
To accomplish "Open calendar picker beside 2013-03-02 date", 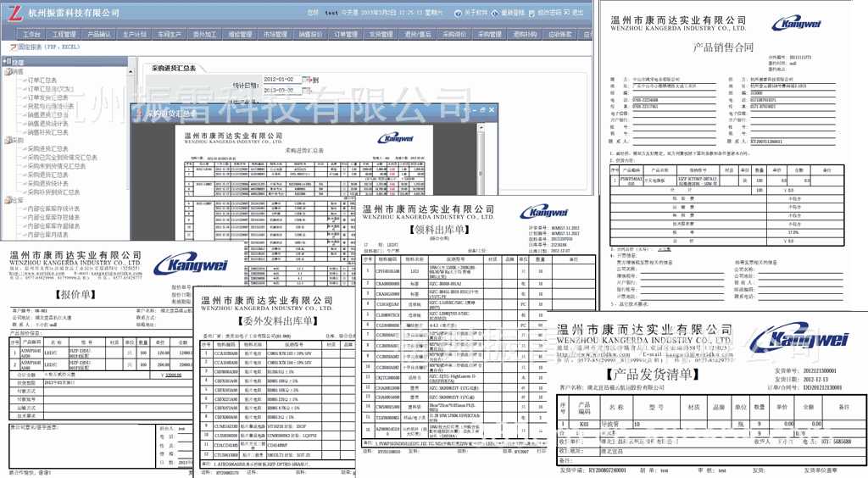I will 306,90.
